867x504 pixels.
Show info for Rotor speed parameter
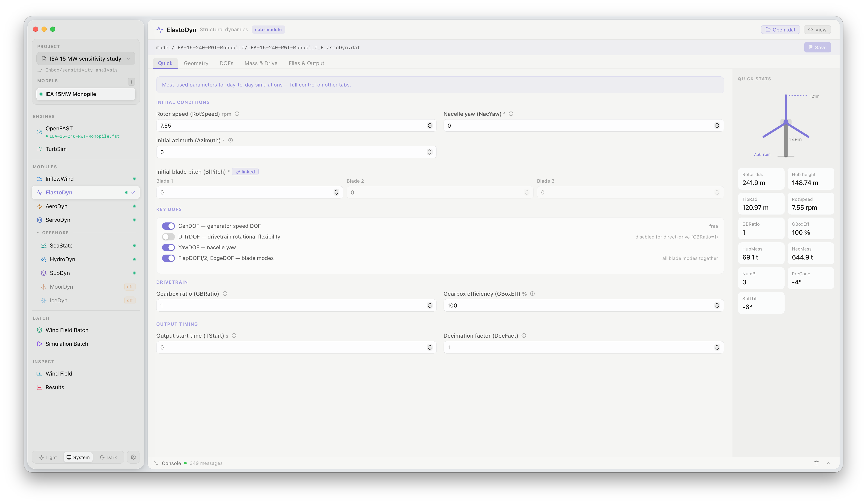(237, 114)
